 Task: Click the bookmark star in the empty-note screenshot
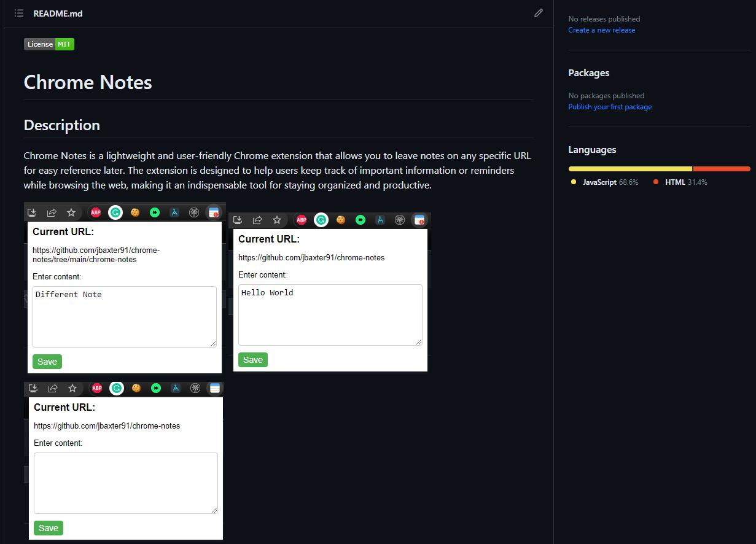pyautogui.click(x=72, y=388)
